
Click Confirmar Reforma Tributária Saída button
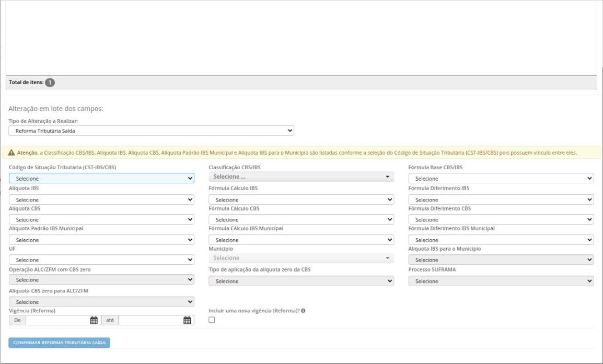[x=60, y=343]
